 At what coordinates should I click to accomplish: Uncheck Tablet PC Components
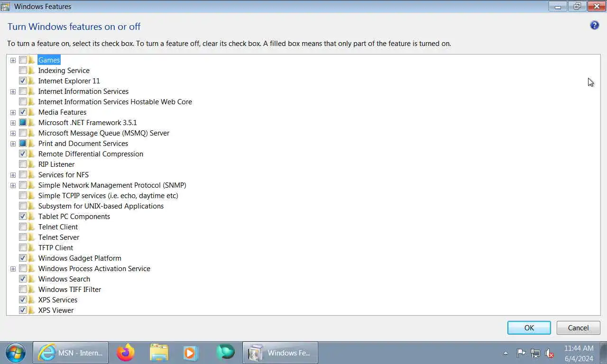(23, 217)
